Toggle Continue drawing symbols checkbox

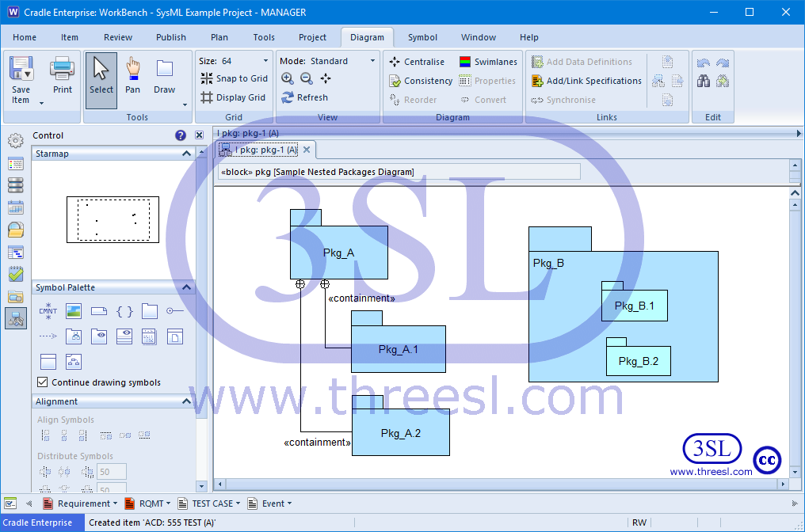pos(43,382)
